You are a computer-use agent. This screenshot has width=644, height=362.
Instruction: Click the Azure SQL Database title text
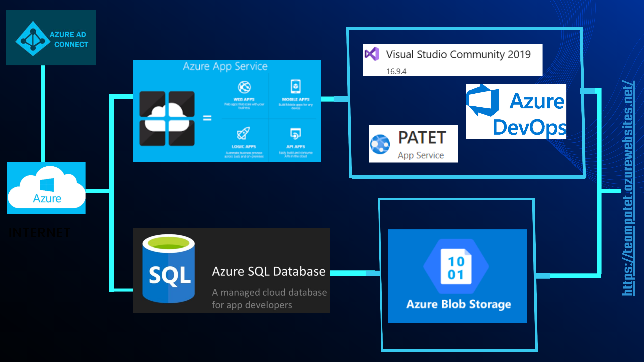[x=269, y=271]
